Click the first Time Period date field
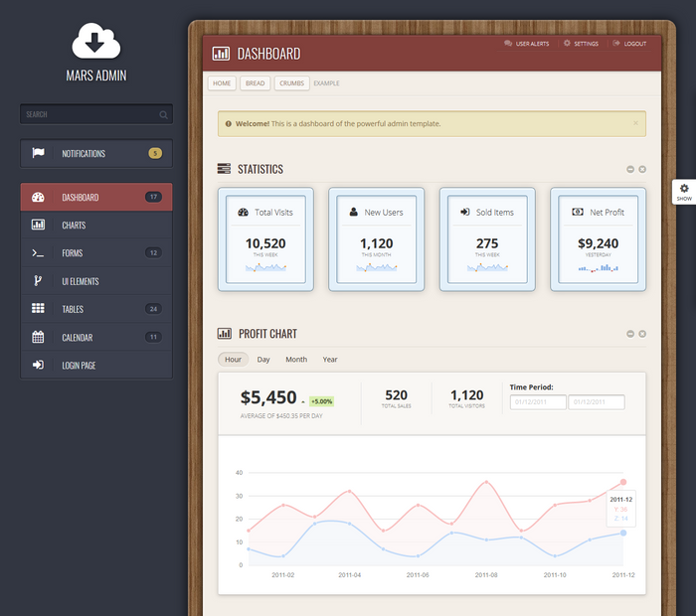Image resolution: width=696 pixels, height=616 pixels. (x=538, y=402)
